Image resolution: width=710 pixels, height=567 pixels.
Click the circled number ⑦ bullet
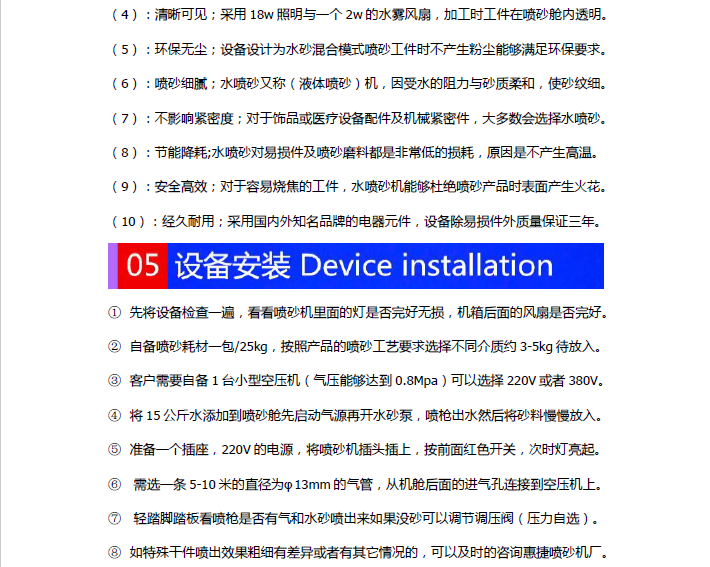(115, 519)
